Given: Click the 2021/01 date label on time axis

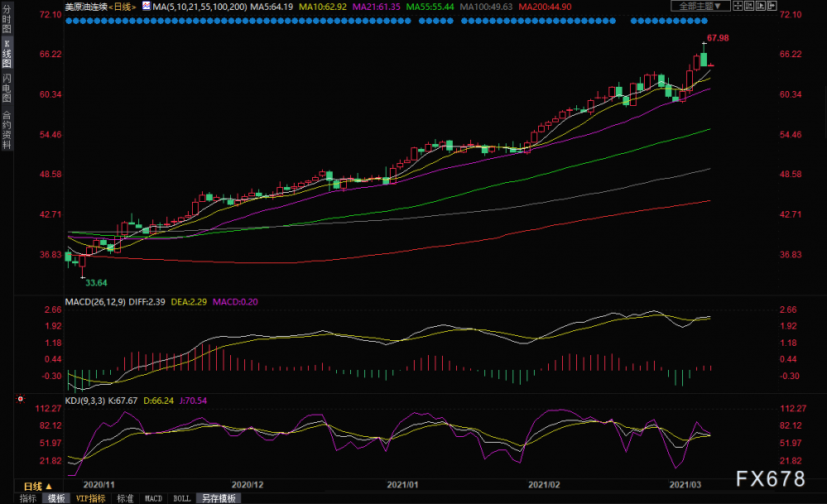Looking at the screenshot, I should pos(403,484).
